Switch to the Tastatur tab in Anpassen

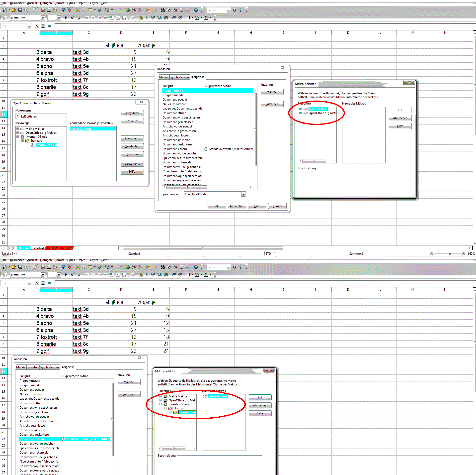pyautogui.click(x=32, y=367)
